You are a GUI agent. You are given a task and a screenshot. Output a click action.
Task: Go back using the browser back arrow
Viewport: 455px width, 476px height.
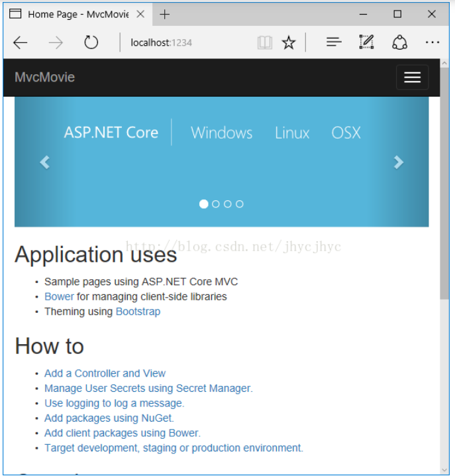pos(21,42)
